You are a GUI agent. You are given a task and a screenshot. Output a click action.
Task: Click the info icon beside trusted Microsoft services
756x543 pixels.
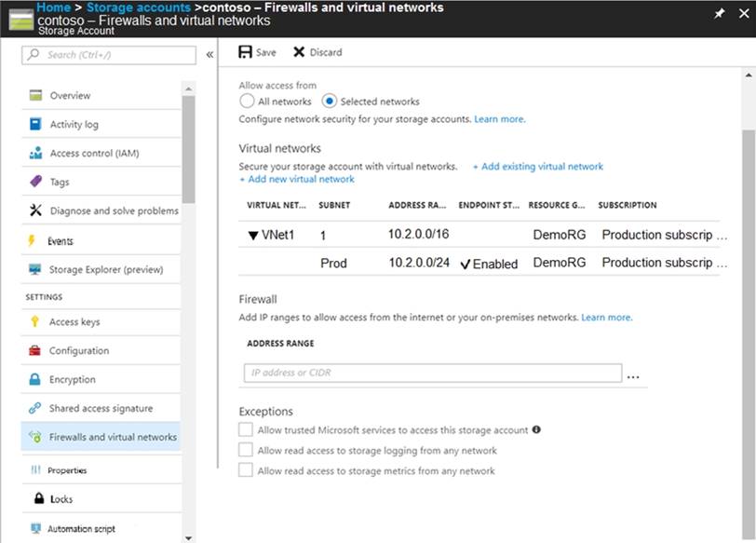coord(536,429)
